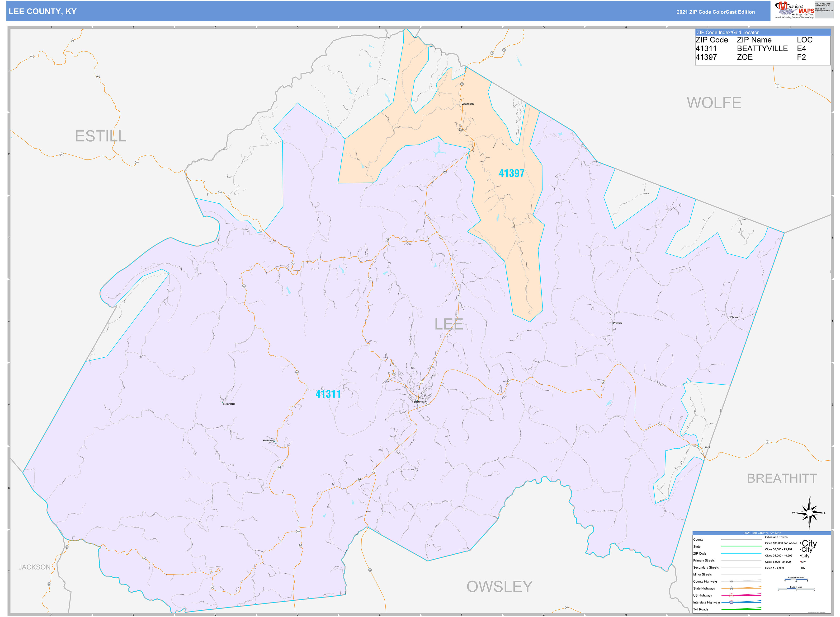The width and height of the screenshot is (840, 617).
Task: Click the LEE COUNTY, KY title bar
Action: (x=43, y=12)
